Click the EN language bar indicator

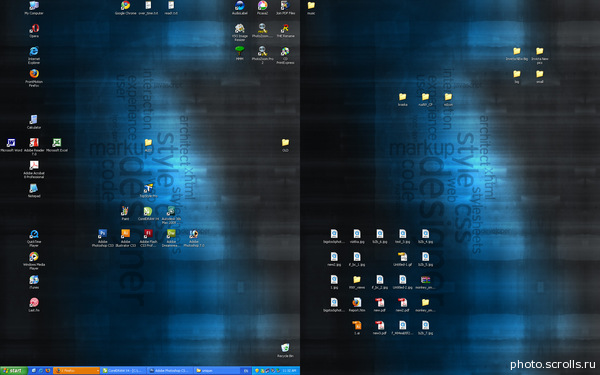pos(246,370)
